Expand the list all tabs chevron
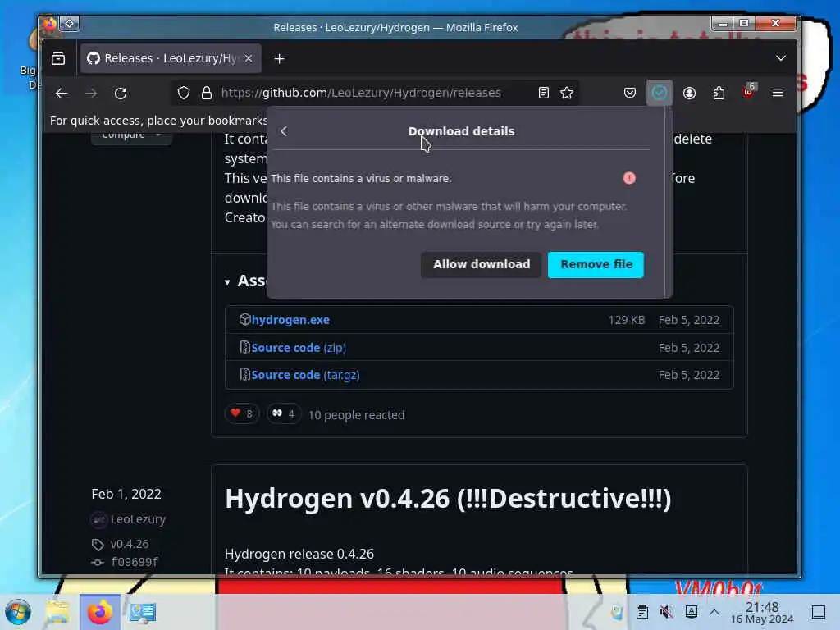Screen dimensions: 840x630 click(x=781, y=58)
